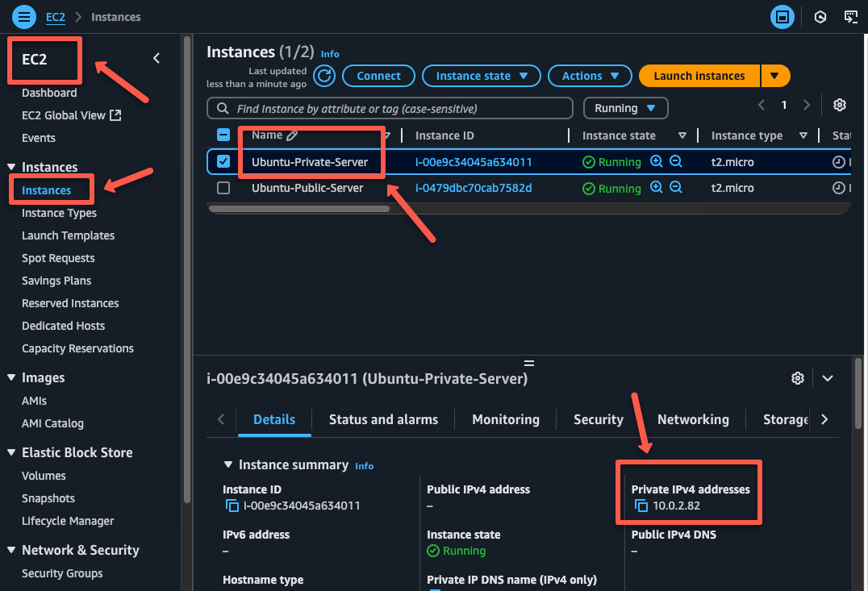The image size is (868, 591).
Task: Switch to the Monitoring tab
Action: click(506, 419)
